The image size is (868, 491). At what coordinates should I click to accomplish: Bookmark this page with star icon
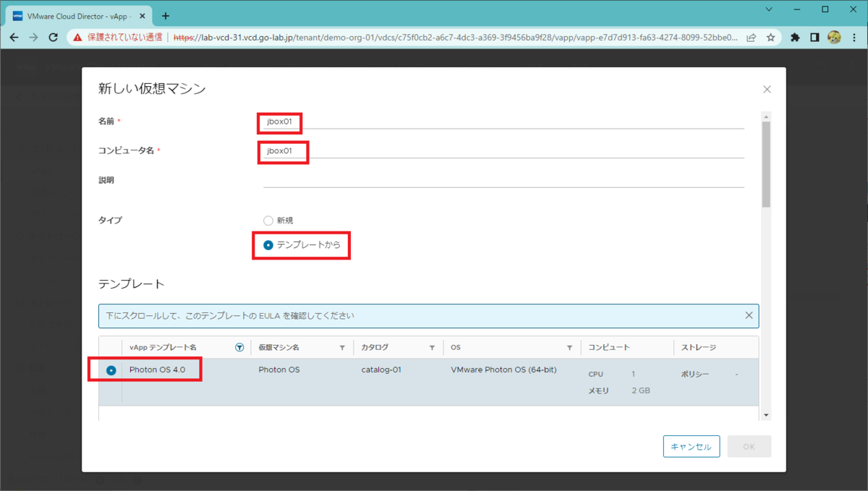tap(771, 37)
